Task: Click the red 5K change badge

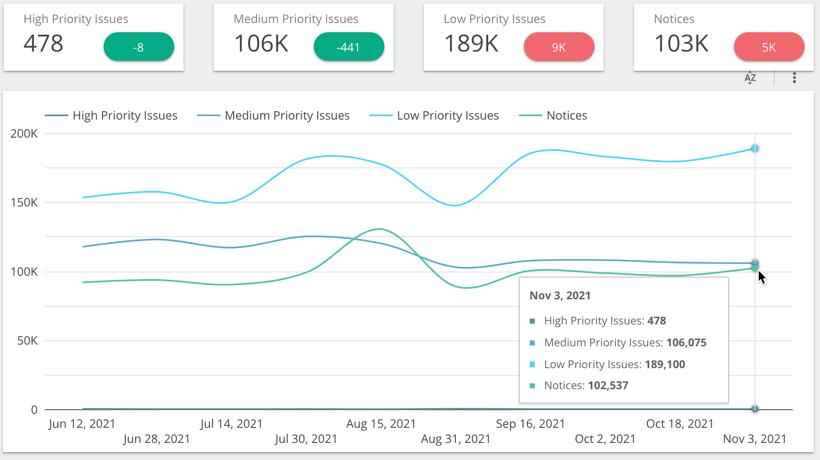Action: tap(769, 47)
